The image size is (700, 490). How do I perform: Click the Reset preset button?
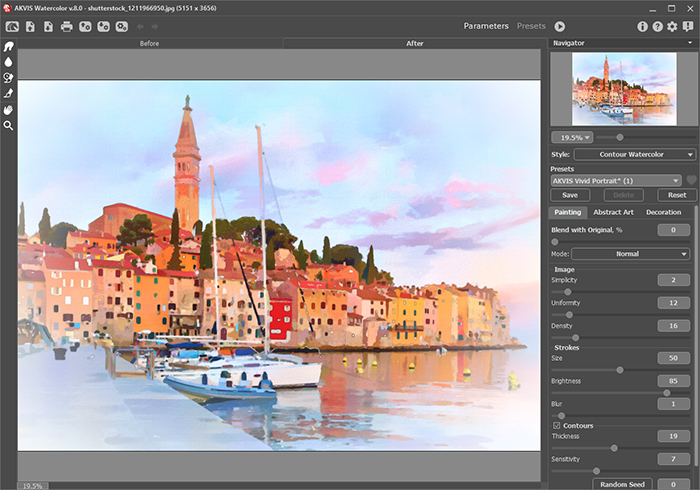(677, 195)
